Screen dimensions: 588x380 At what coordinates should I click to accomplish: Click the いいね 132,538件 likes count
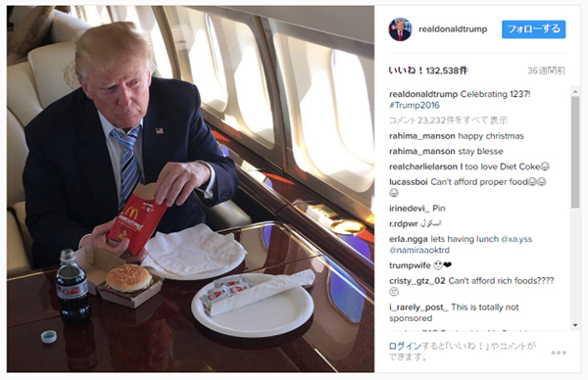coord(428,71)
